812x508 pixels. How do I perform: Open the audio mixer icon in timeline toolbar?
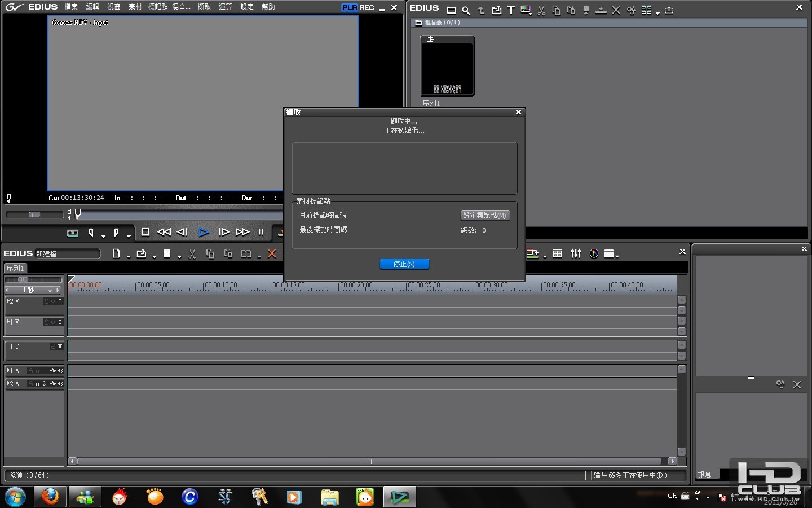(576, 254)
